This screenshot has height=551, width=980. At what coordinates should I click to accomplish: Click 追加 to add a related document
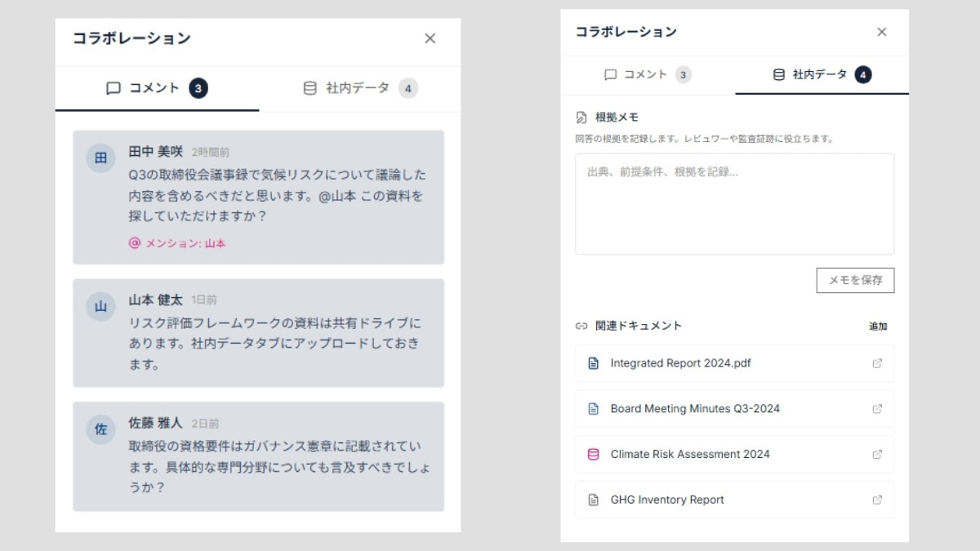tap(877, 325)
